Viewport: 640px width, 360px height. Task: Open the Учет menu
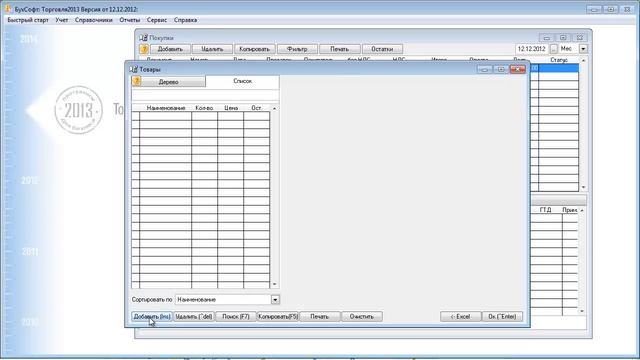[x=62, y=20]
